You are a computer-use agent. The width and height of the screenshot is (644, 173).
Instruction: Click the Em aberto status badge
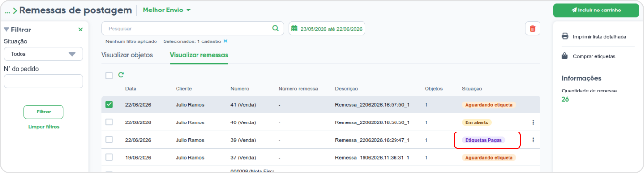click(477, 122)
